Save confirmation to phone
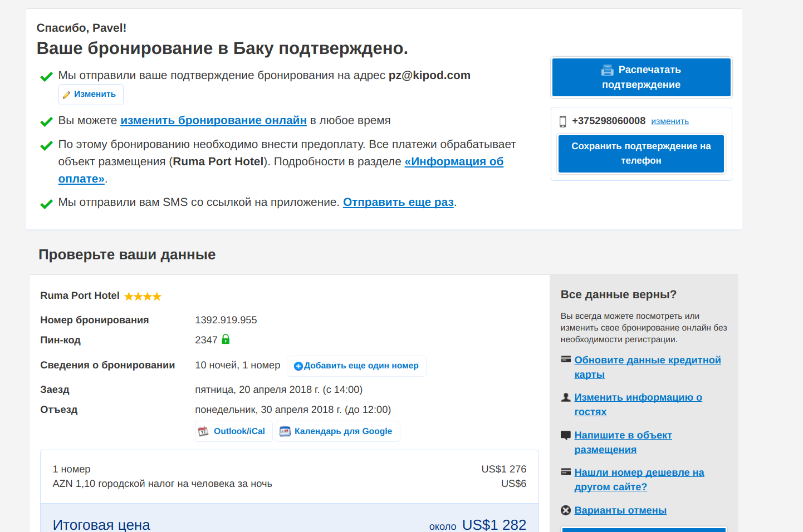 [x=641, y=154]
